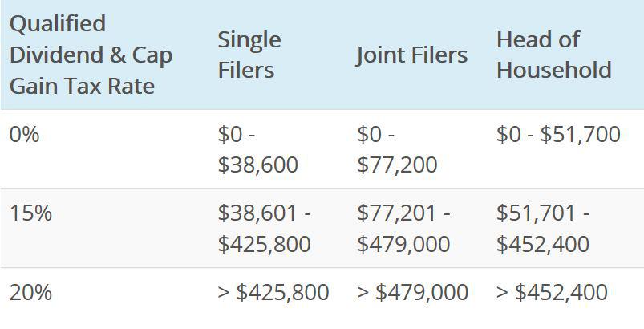Select the $0 - $51,700 head of household cell
The image size is (644, 329).
point(558,134)
